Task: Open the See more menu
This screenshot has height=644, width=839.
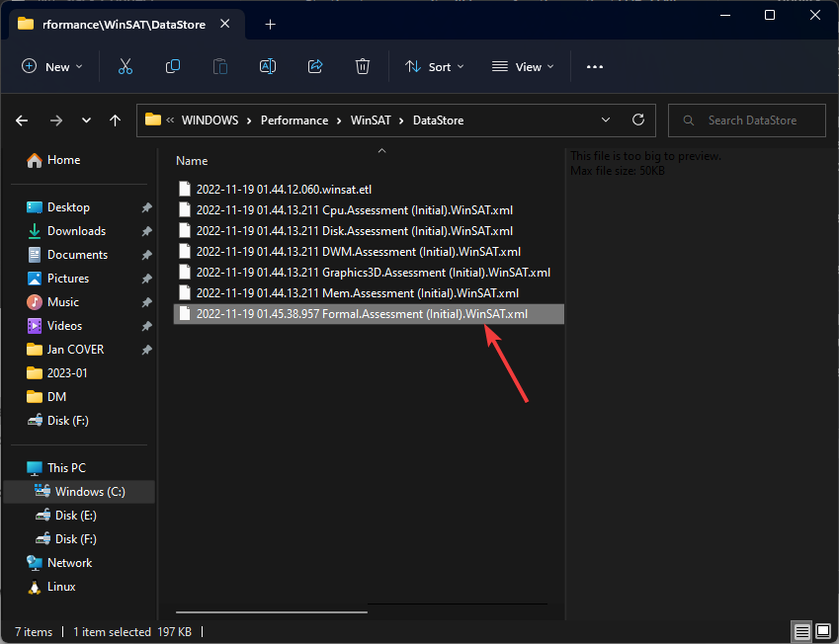Action: coord(594,66)
